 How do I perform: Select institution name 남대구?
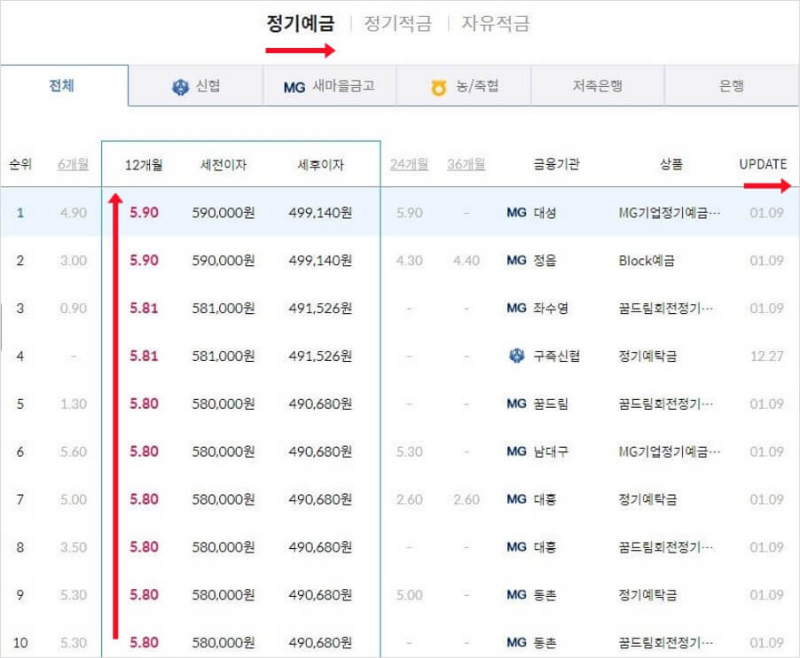pos(551,451)
